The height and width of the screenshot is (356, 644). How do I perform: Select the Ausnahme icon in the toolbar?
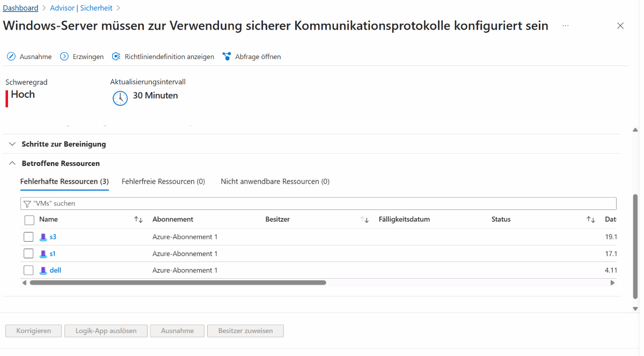click(x=11, y=56)
